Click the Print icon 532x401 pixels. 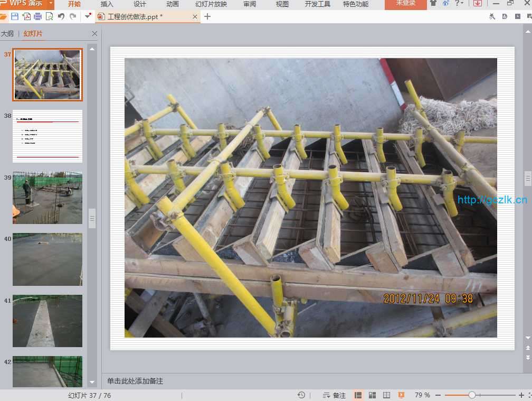(38, 16)
